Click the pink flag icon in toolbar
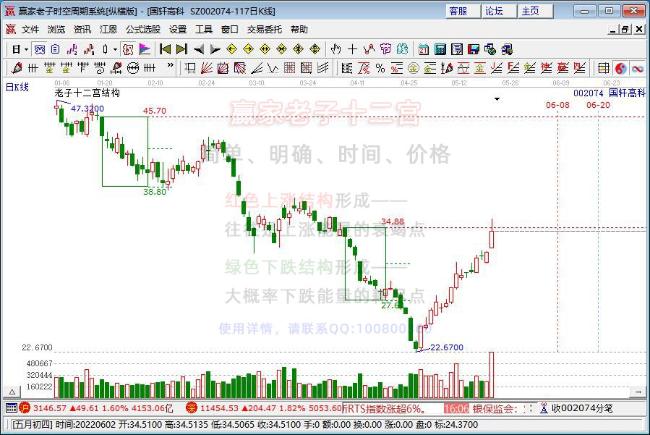The image size is (650, 435). click(x=145, y=49)
